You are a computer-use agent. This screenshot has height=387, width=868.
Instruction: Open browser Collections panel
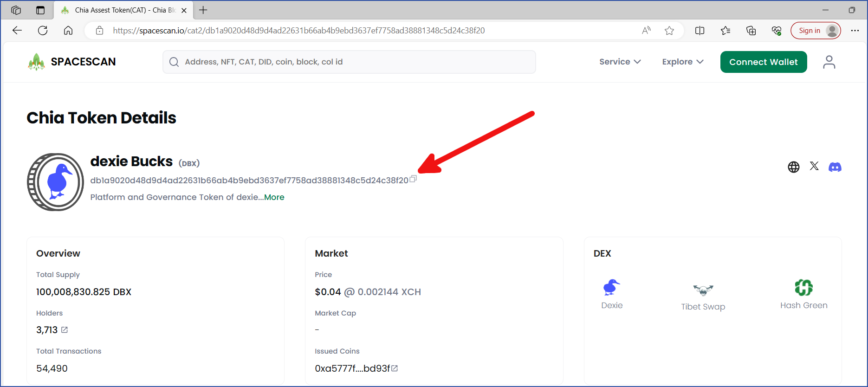pos(751,31)
